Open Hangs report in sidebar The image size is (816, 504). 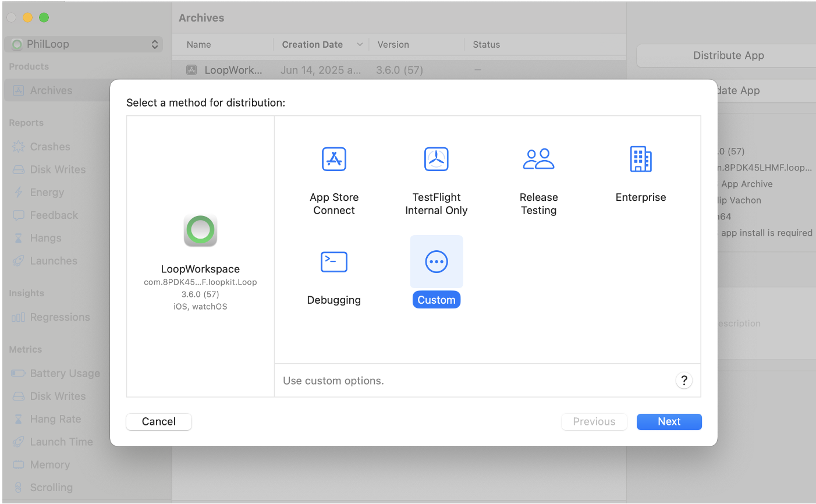pos(46,238)
